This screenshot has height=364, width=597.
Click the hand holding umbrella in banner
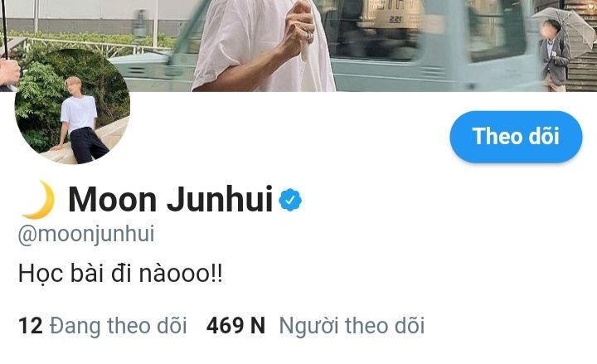click(298, 28)
